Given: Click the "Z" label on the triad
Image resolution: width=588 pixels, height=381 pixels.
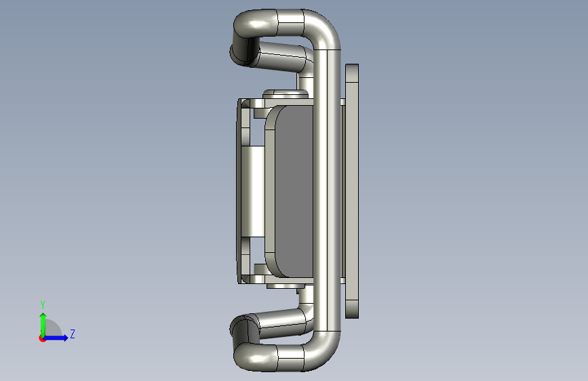Looking at the screenshot, I should (x=73, y=334).
